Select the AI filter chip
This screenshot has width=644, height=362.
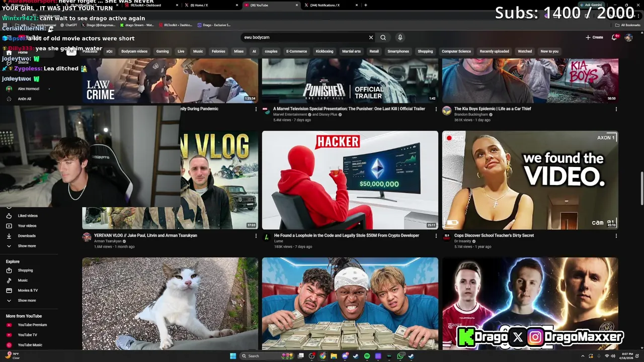(x=254, y=51)
